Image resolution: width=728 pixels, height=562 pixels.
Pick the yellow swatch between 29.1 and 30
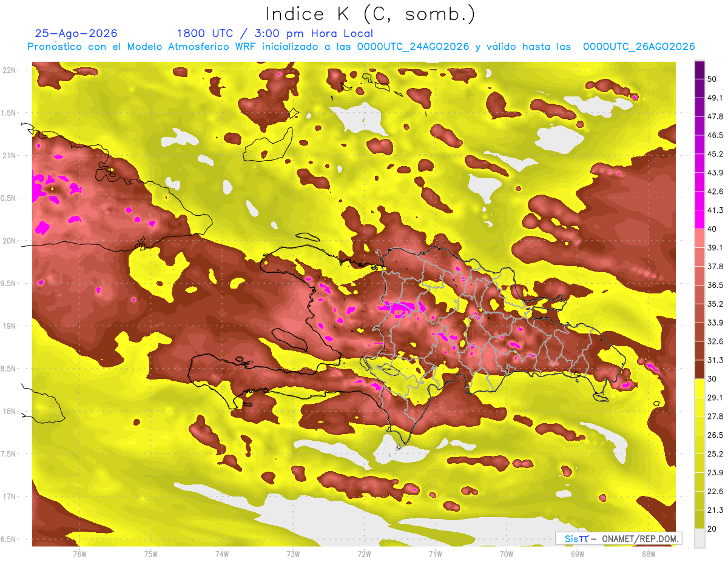[699, 388]
